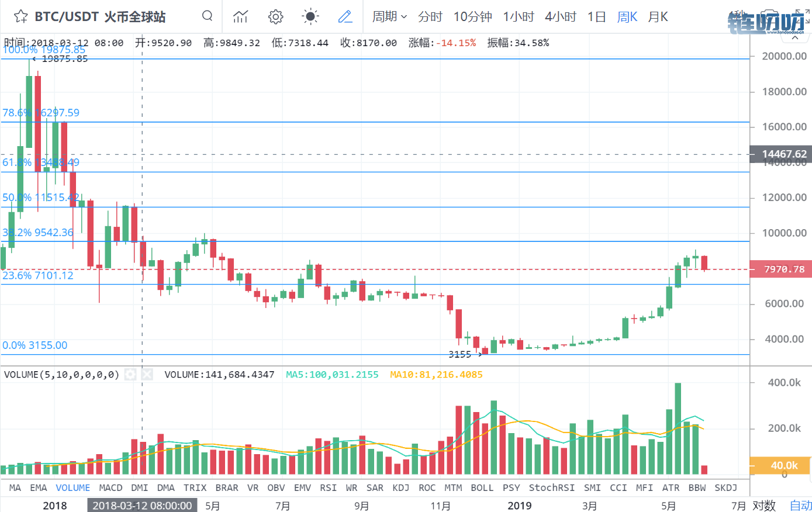Click the 14467.62 crosshair price label
The image size is (812, 512).
[781, 154]
